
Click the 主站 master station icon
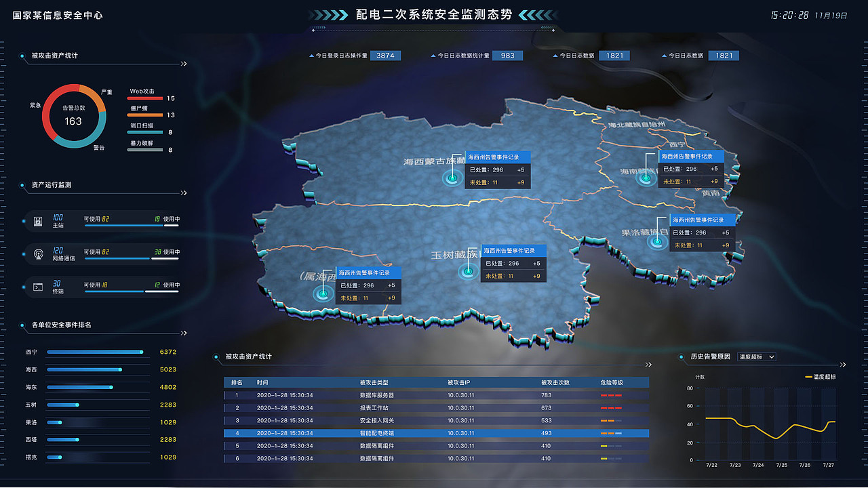tap(38, 222)
